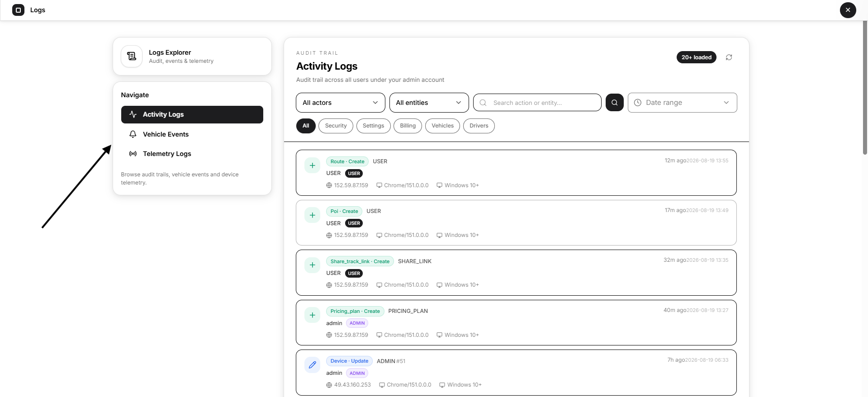Click the '12m ago' timestamp
This screenshot has width=868, height=397.
[x=675, y=161]
